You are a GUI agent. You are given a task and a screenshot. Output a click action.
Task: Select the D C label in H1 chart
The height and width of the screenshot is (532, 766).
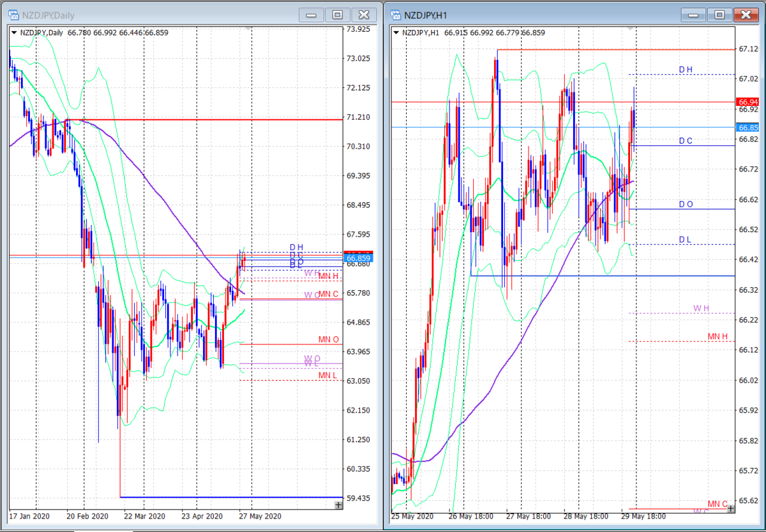[686, 140]
